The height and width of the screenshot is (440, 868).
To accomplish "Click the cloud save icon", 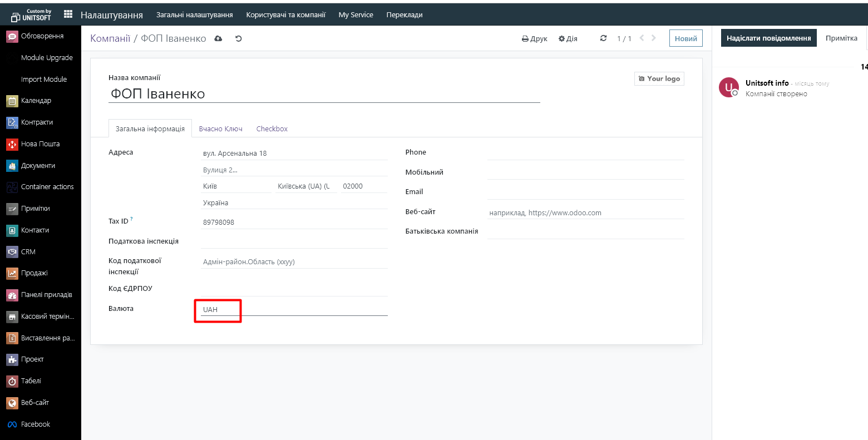I will point(218,38).
